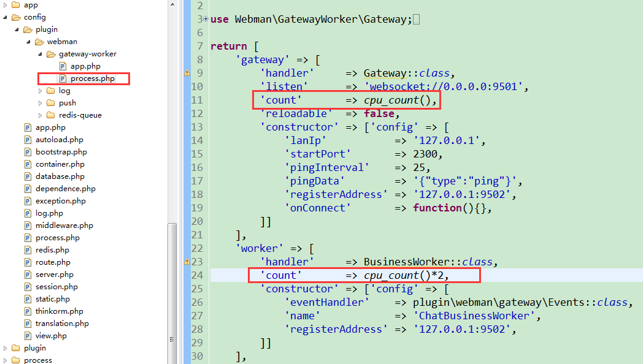Click PHP file icon beside middleware.php
Screen dimensions: 643x364
[x=28, y=226]
